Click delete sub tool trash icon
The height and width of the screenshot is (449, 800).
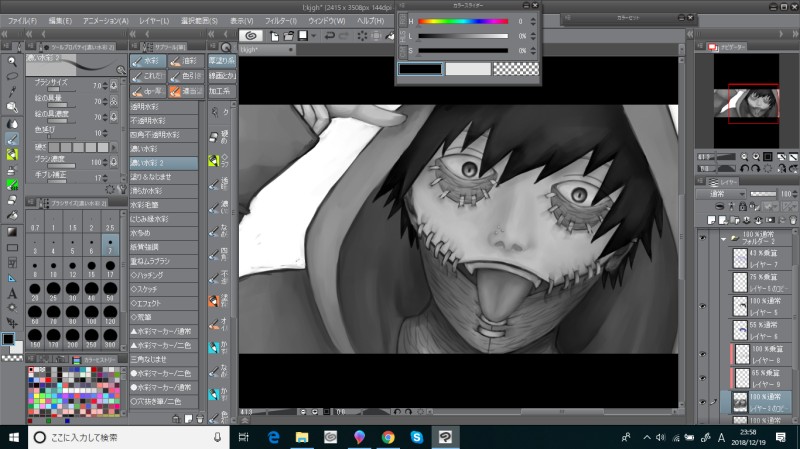coord(200,417)
